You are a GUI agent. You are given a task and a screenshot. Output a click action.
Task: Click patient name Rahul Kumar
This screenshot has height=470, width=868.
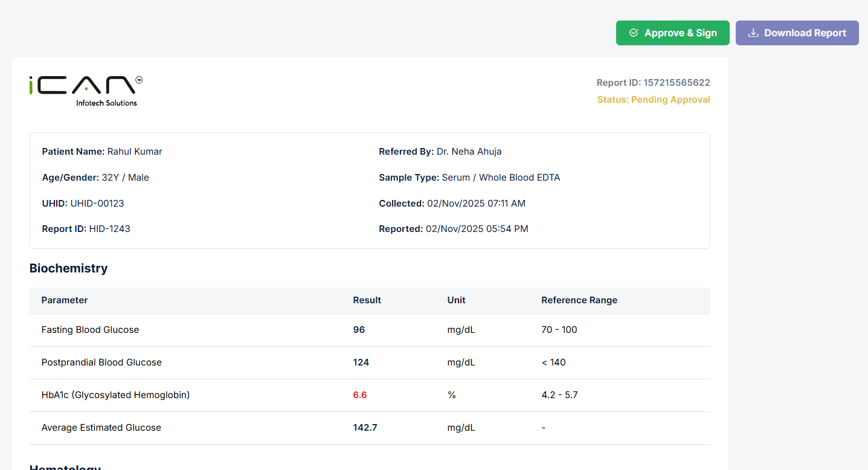click(x=135, y=152)
